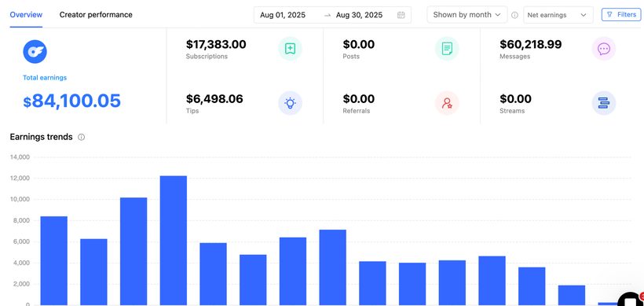Click the Messages label

click(x=514, y=57)
